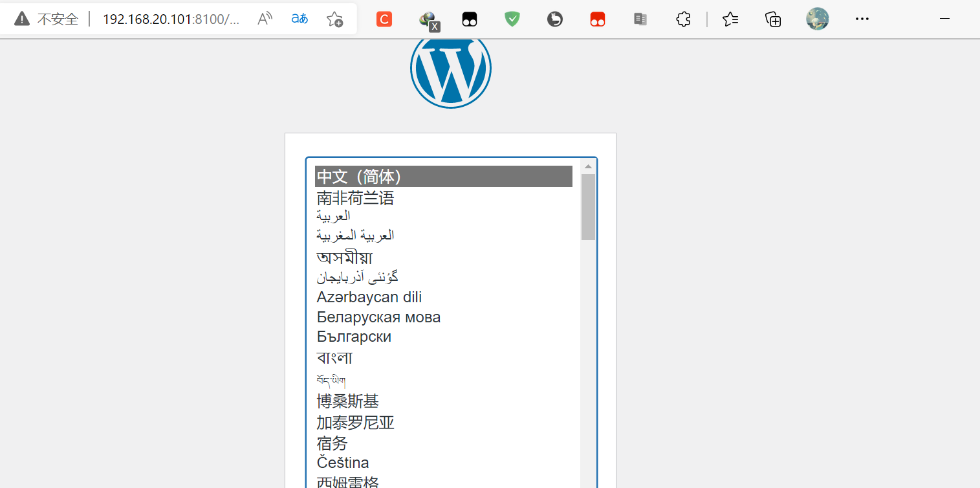Click the browser profile avatar

[818, 19]
